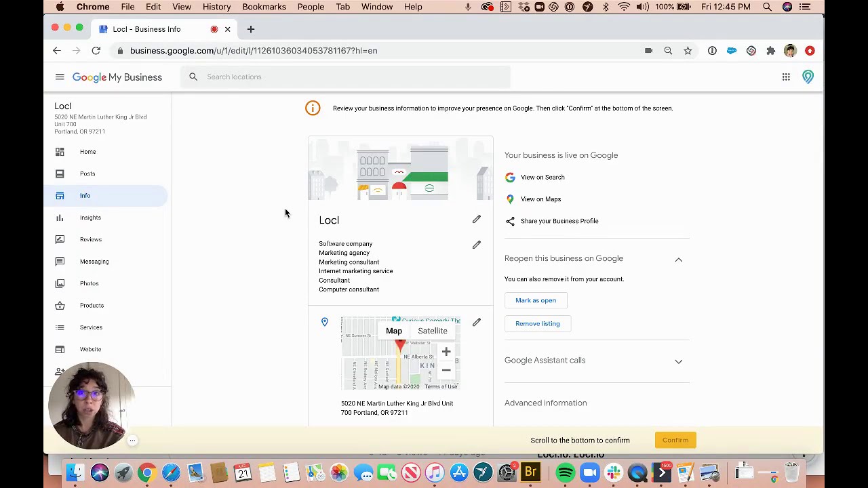868x488 pixels.
Task: Select the Software company category text
Action: 346,244
